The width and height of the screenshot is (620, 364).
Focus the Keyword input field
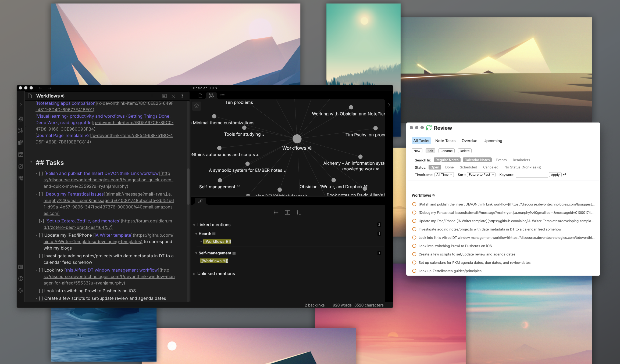pos(532,175)
